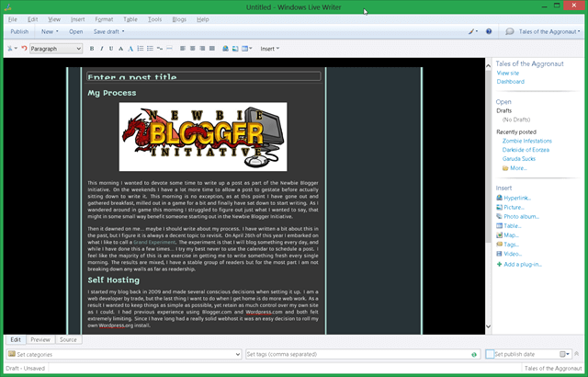Image resolution: width=588 pixels, height=377 pixels.
Task: Open the View site link
Action: click(x=508, y=73)
